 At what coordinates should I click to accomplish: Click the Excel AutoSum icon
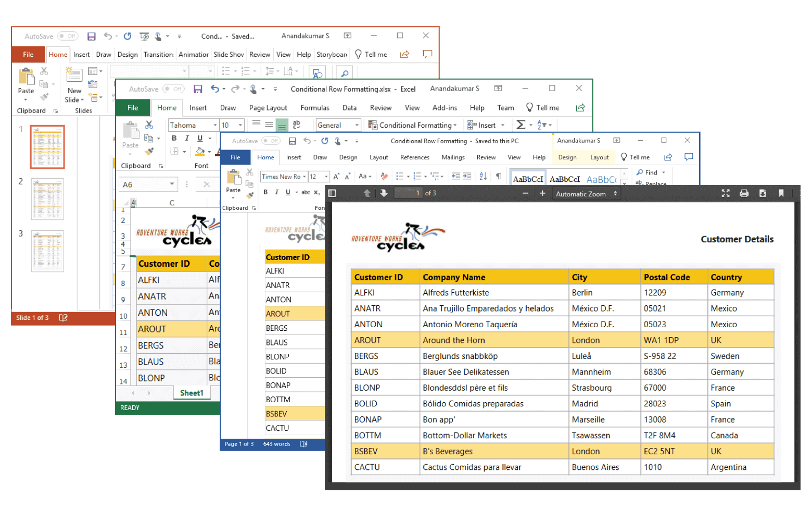[x=521, y=125]
